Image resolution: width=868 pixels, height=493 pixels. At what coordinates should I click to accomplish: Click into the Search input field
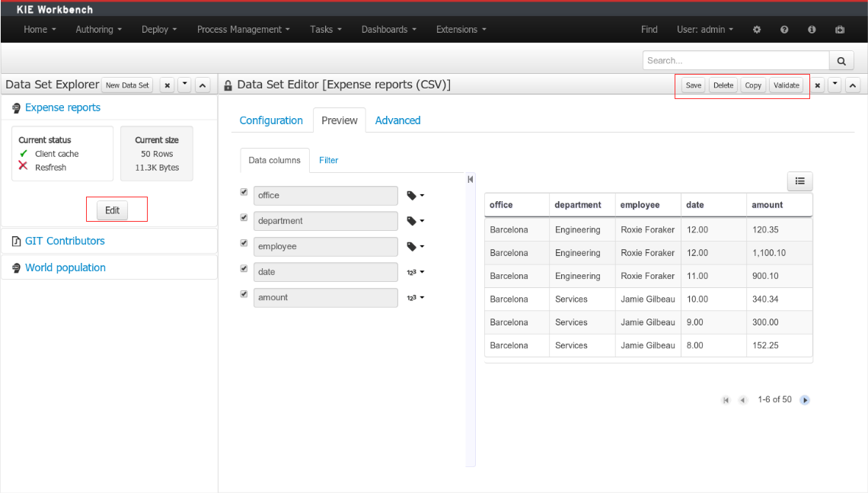pyautogui.click(x=736, y=61)
